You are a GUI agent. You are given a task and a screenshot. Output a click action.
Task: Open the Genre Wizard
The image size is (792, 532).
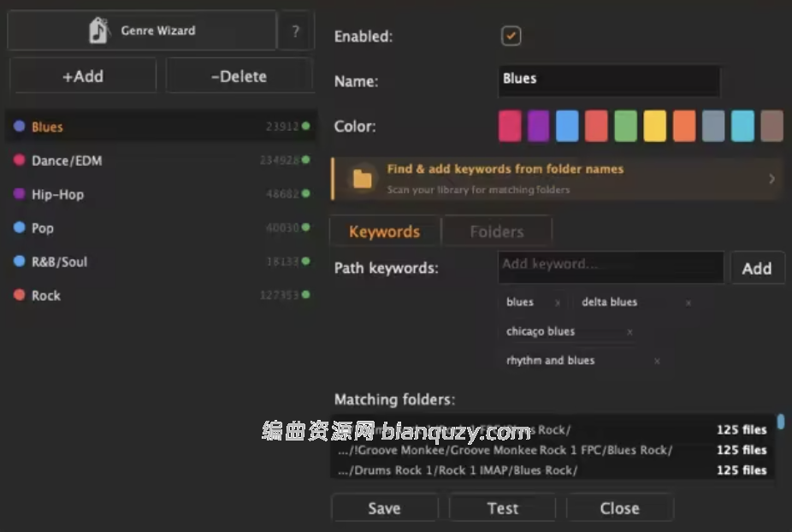point(142,30)
